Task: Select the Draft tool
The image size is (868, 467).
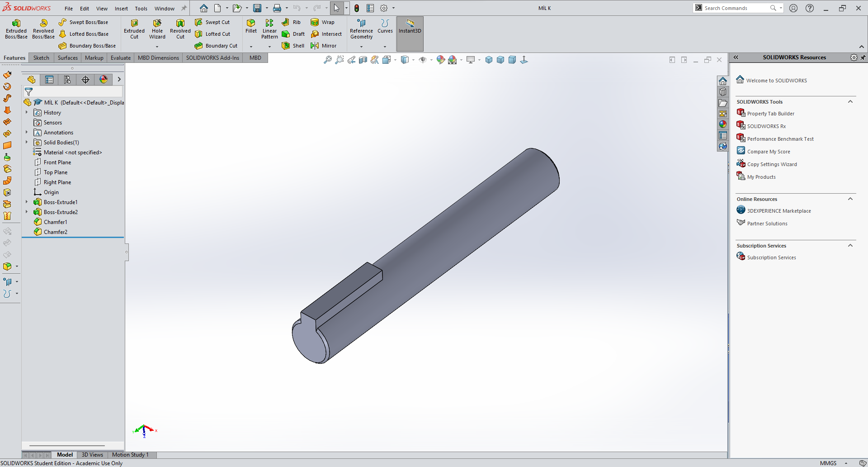Action: point(293,34)
